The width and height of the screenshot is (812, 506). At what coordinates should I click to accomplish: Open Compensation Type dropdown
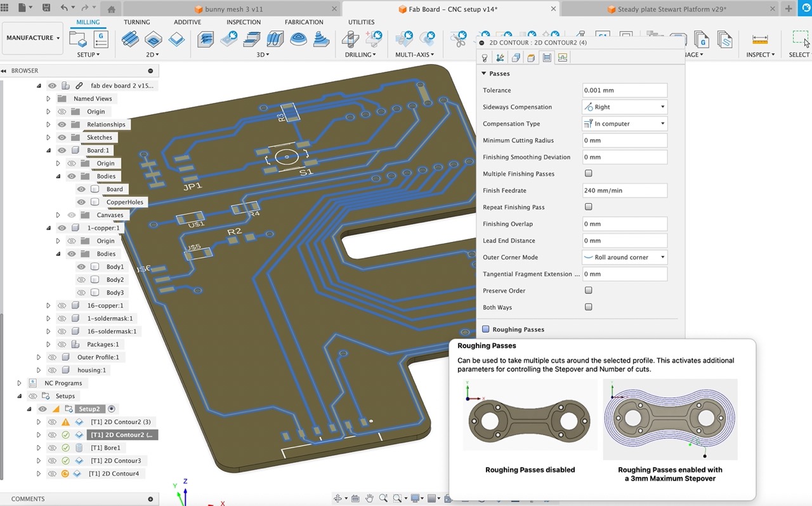[x=624, y=124]
